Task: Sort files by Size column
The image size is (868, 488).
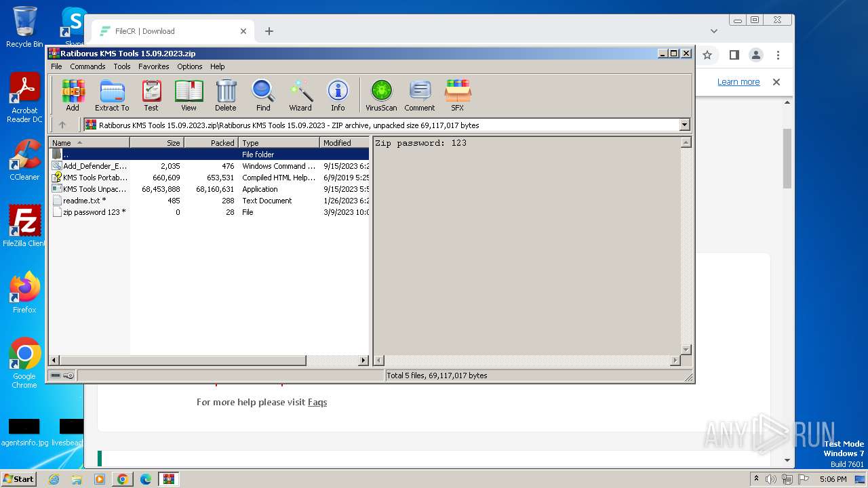Action: click(x=157, y=142)
